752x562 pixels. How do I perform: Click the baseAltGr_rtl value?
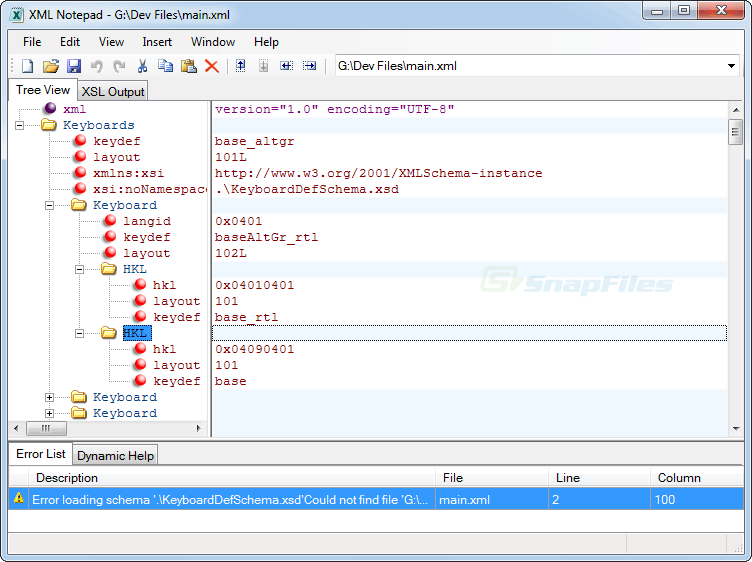pos(266,237)
